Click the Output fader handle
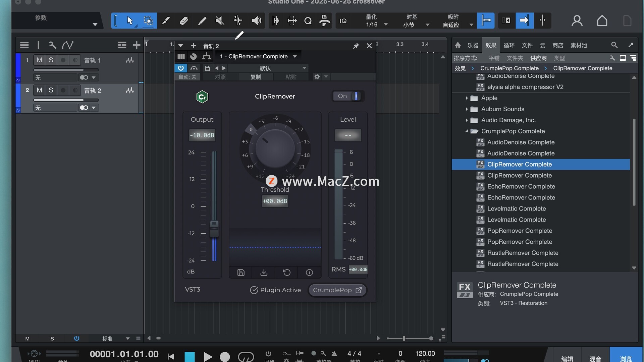The image size is (644, 362). 214,229
